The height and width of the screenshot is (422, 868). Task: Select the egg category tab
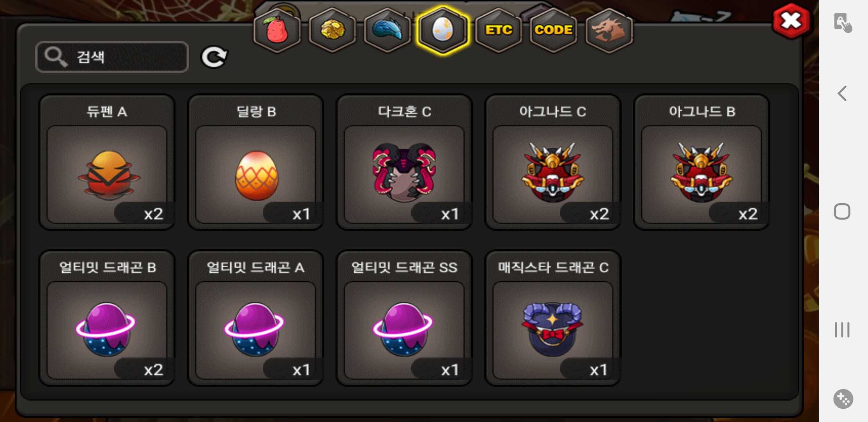[443, 30]
